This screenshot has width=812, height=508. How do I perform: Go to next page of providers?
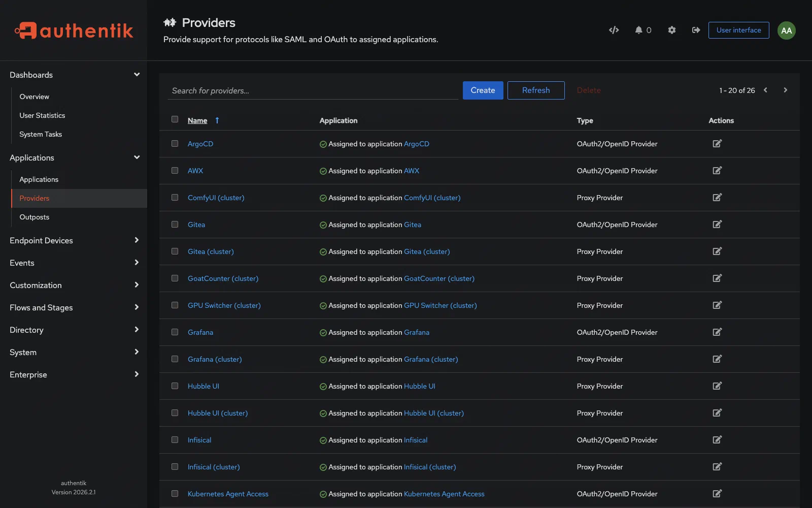[785, 90]
